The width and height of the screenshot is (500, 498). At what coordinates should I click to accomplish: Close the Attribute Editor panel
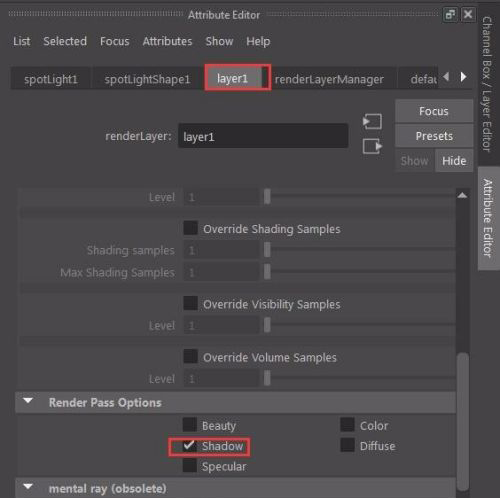468,14
